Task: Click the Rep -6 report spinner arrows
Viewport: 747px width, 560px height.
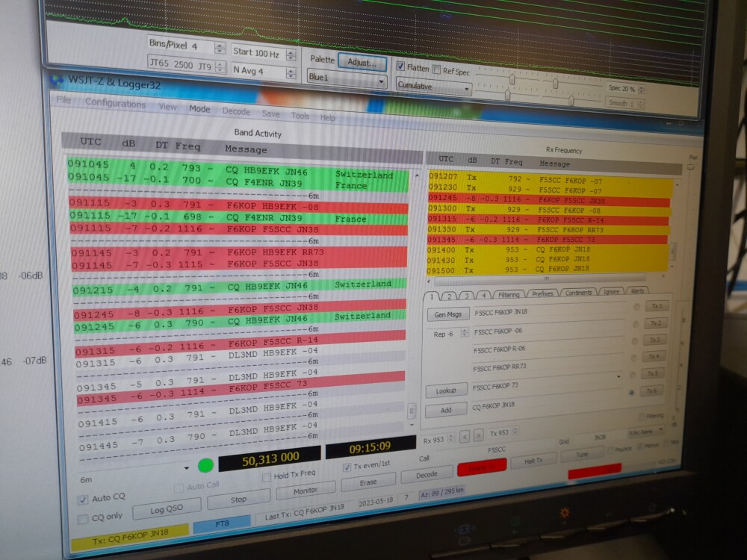Action: [x=465, y=333]
